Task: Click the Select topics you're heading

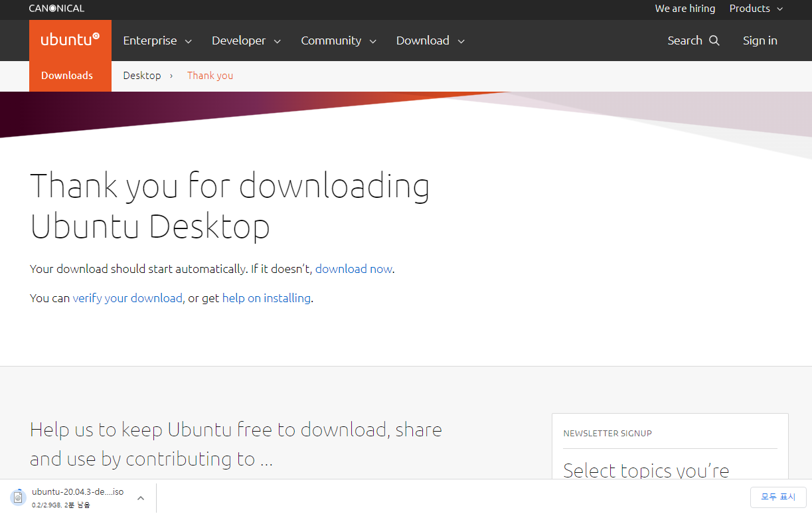Action: click(646, 471)
